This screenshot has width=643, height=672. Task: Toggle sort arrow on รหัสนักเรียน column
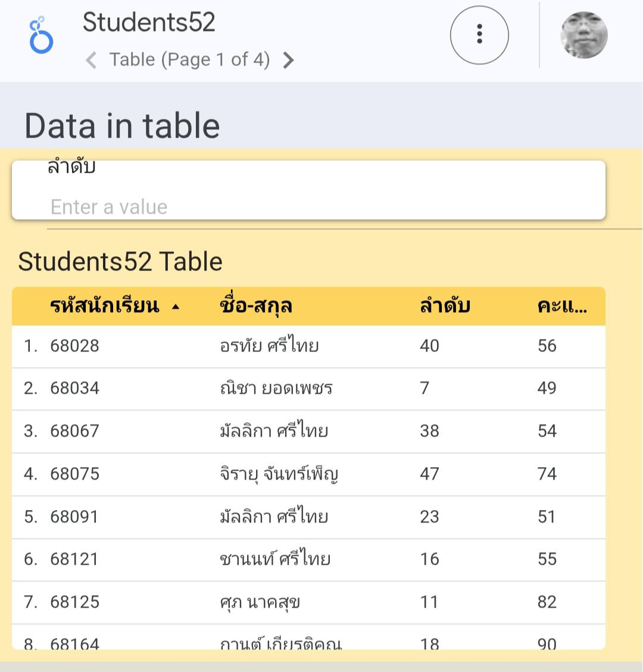tap(175, 307)
